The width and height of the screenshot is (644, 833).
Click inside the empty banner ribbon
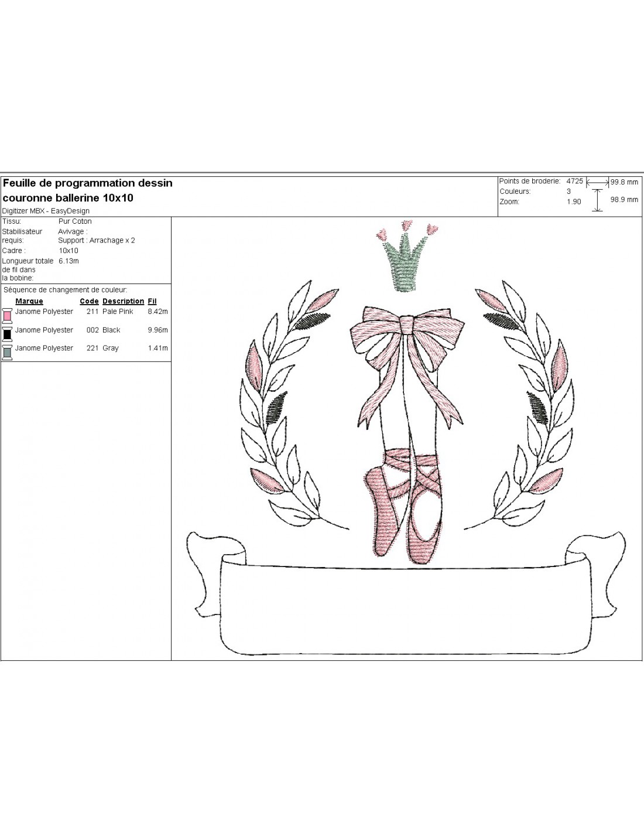pyautogui.click(x=404, y=609)
